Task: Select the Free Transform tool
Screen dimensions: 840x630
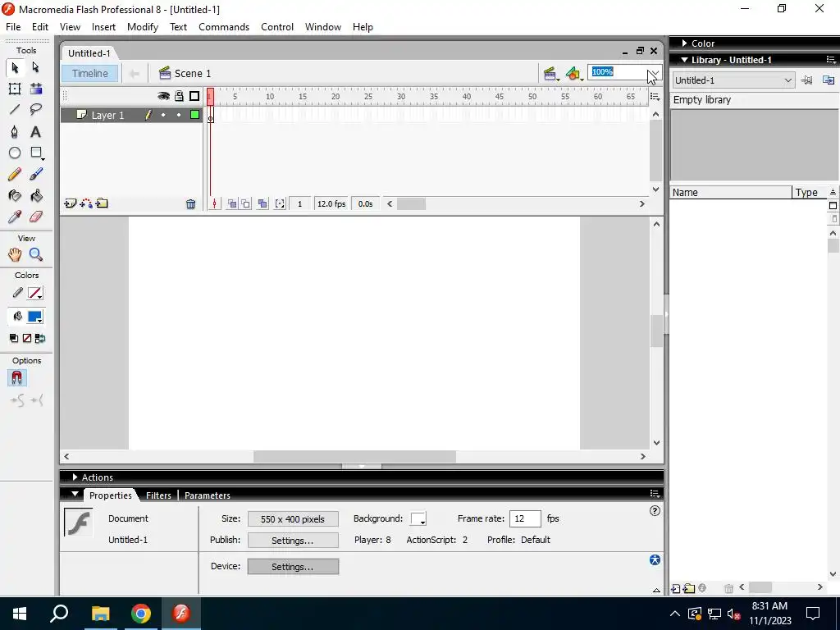Action: click(15, 89)
